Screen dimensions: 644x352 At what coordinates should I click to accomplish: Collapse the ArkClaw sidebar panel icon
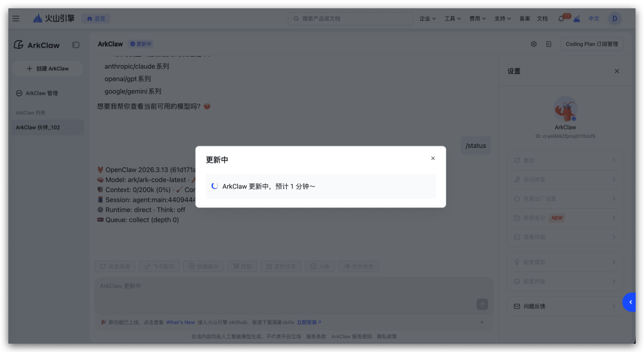tap(76, 45)
